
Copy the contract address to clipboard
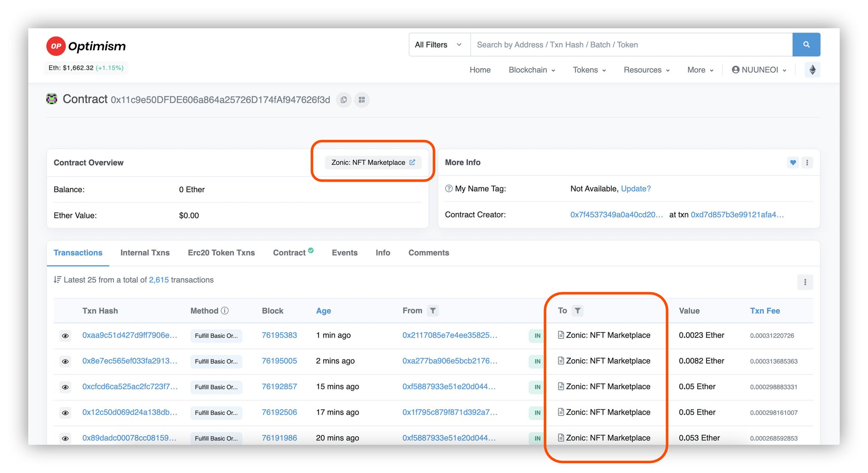coord(344,100)
